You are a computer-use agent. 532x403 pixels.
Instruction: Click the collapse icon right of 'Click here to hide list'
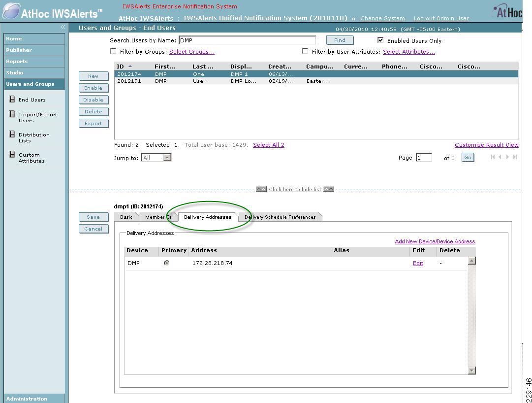pos(329,189)
